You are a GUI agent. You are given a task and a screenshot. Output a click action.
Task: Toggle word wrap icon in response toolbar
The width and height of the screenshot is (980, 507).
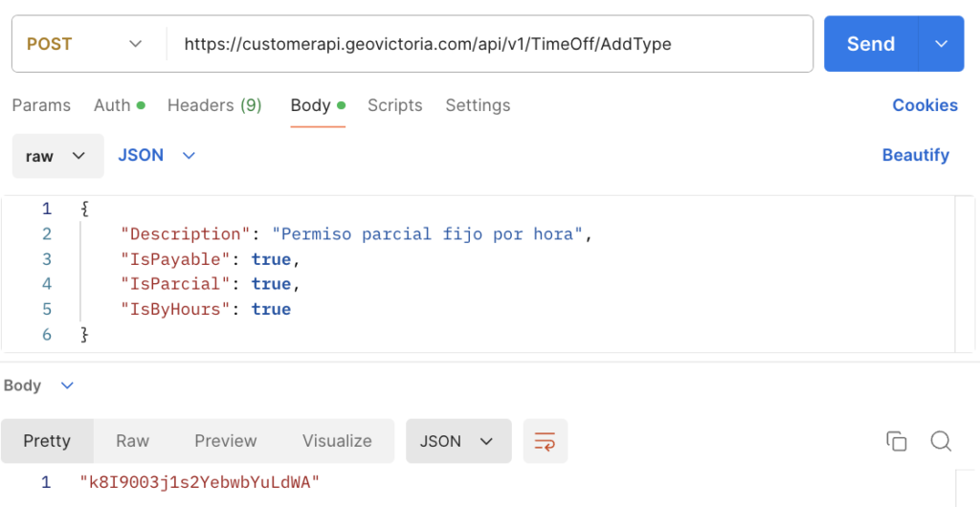(545, 441)
